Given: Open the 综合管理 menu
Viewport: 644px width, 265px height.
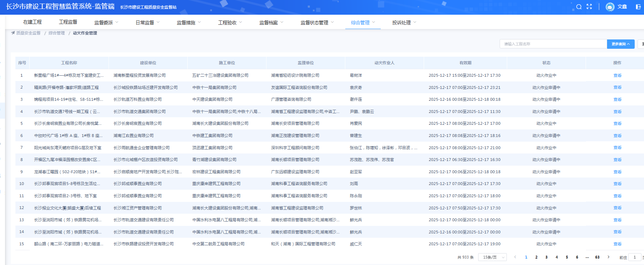Looking at the screenshot, I should click(363, 23).
